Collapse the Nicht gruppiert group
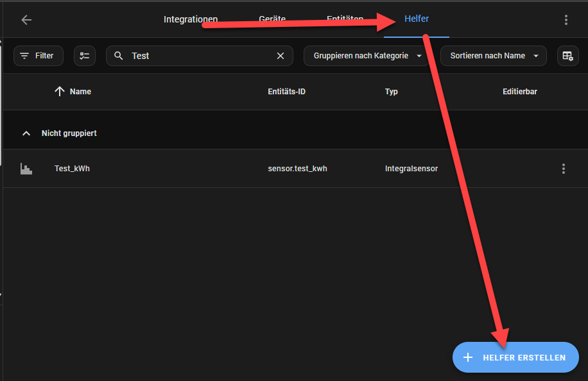 point(26,133)
